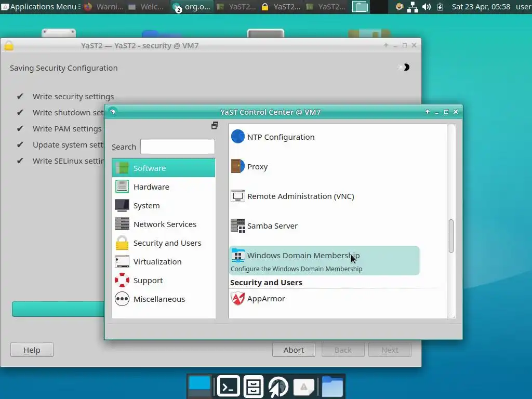Click the Samba Server label
This screenshot has height=399, width=532.
pyautogui.click(x=272, y=226)
